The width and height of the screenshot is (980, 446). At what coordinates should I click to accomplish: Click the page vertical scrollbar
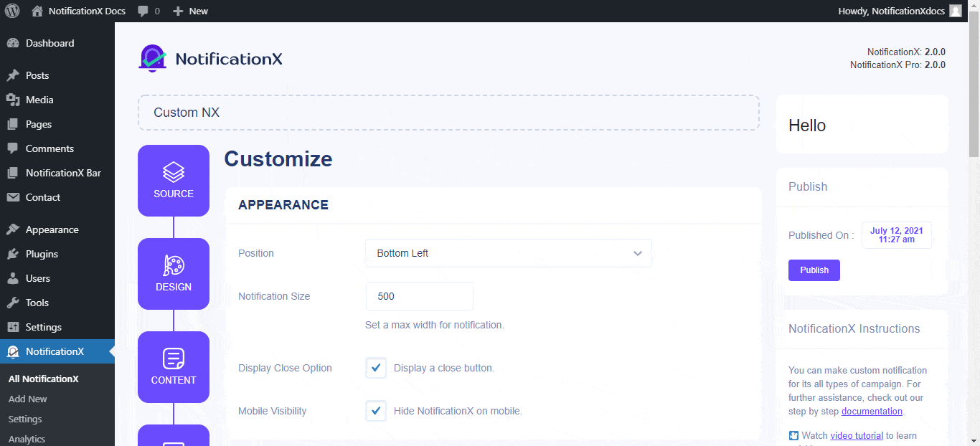point(974,215)
